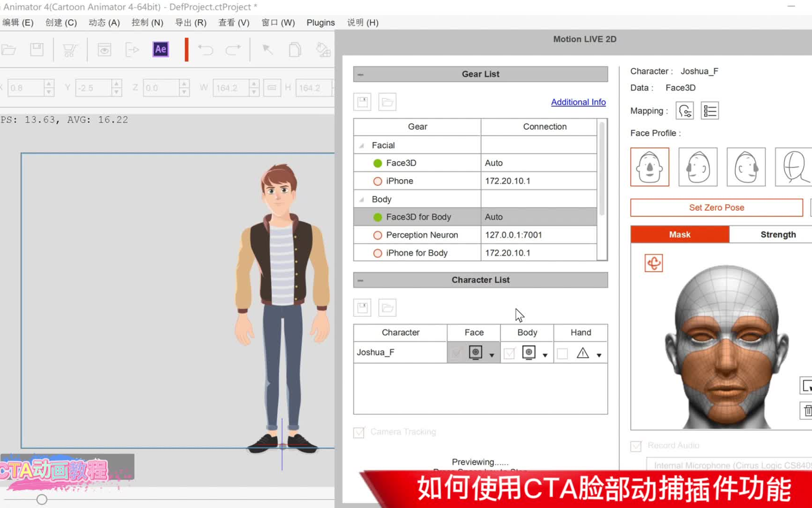Screen dimensions: 812x508
Task: Collapse the Facial gear group
Action: [x=362, y=146]
